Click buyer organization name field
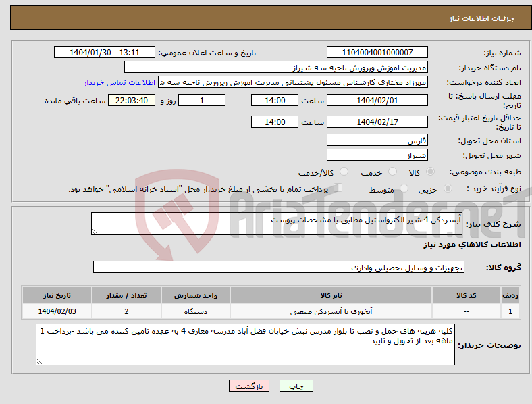 point(276,67)
